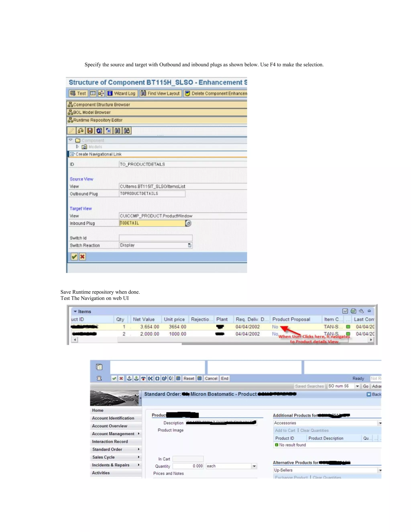Click the collapse icon at the right of Items header
Image resolution: width=411 pixels, height=532 pixels.
tap(369, 311)
